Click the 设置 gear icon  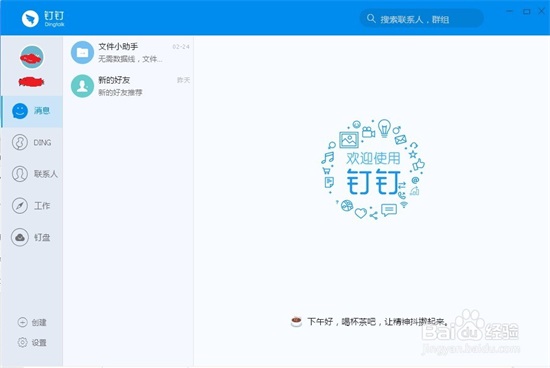point(22,342)
